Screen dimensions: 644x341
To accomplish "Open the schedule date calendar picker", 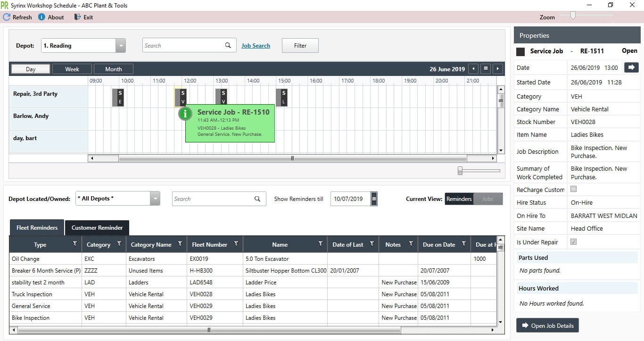I will pos(486,69).
